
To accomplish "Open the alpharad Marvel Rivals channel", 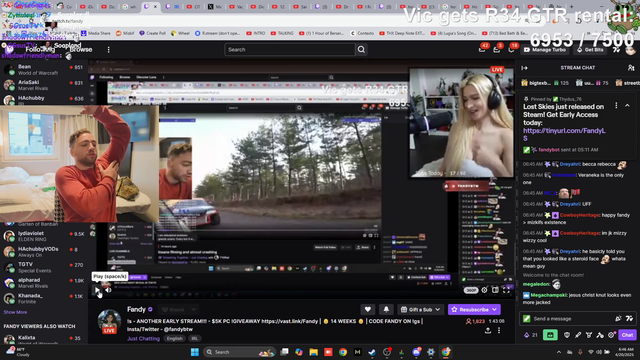I will pos(44,283).
